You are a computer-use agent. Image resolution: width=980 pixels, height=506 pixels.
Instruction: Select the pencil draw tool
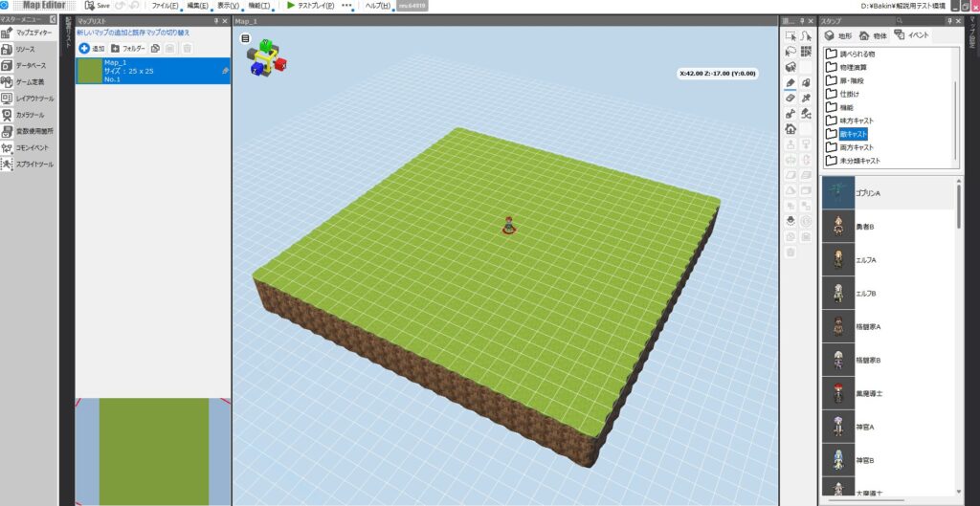point(791,83)
